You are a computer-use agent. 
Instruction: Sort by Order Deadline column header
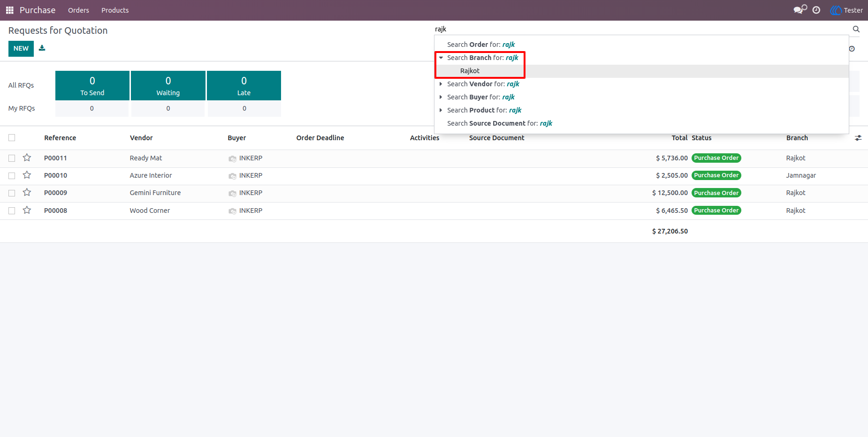(320, 138)
